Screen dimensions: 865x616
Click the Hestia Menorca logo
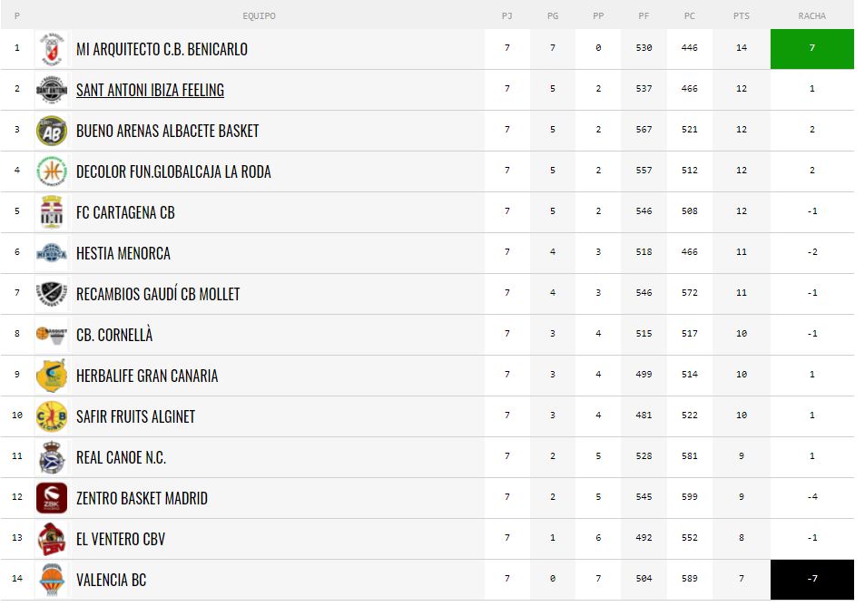click(51, 253)
